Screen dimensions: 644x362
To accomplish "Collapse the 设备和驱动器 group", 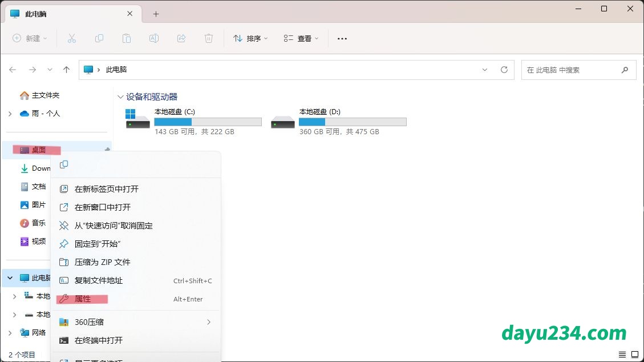I will tap(120, 97).
